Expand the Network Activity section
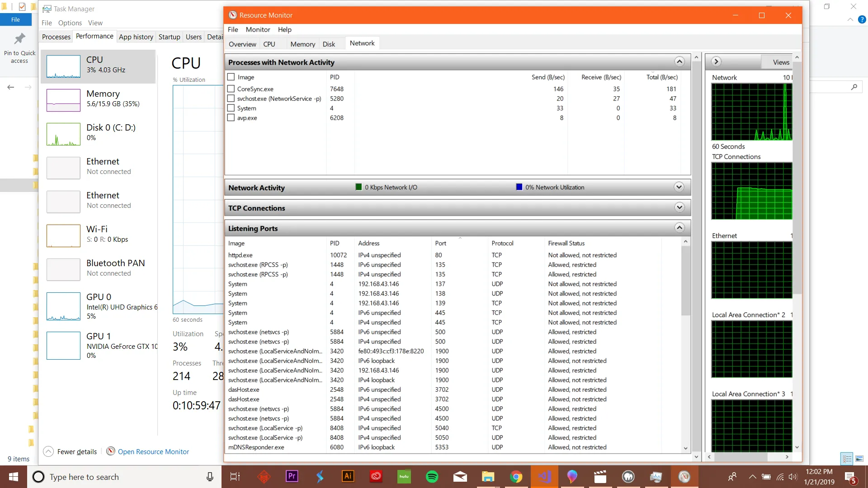The height and width of the screenshot is (488, 868). 679,188
